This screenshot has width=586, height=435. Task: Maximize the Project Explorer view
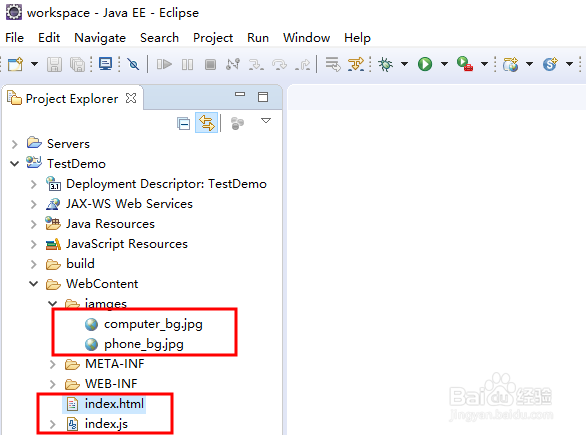pyautogui.click(x=263, y=97)
